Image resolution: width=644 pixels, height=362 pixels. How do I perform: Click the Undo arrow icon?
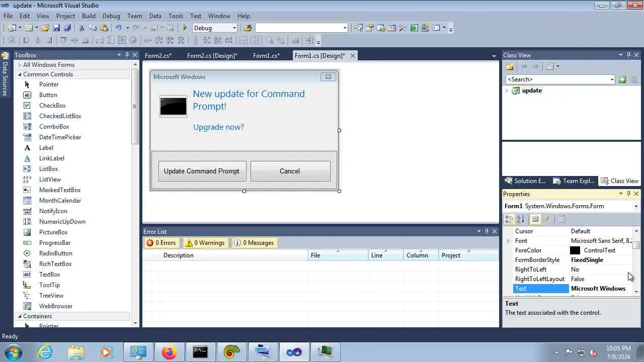(x=119, y=28)
